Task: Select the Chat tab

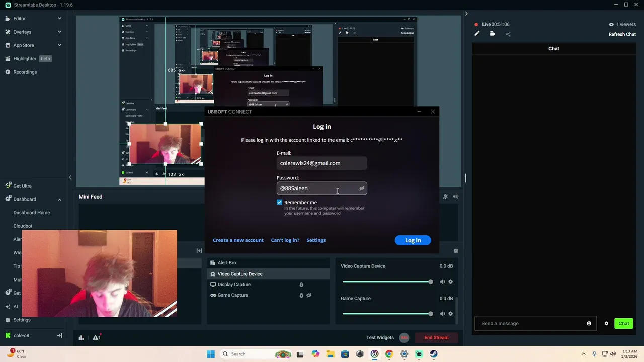Action: click(x=554, y=49)
